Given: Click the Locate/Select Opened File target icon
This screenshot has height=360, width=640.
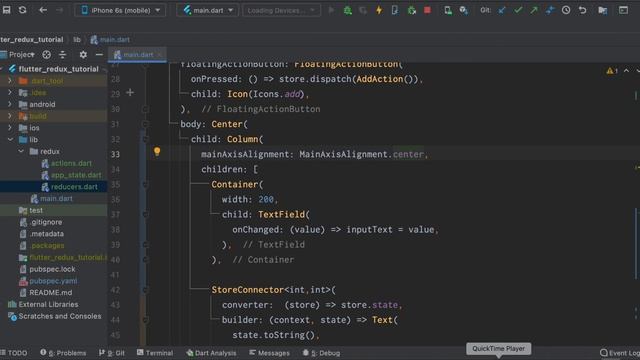Looking at the screenshot, I should coord(47,54).
